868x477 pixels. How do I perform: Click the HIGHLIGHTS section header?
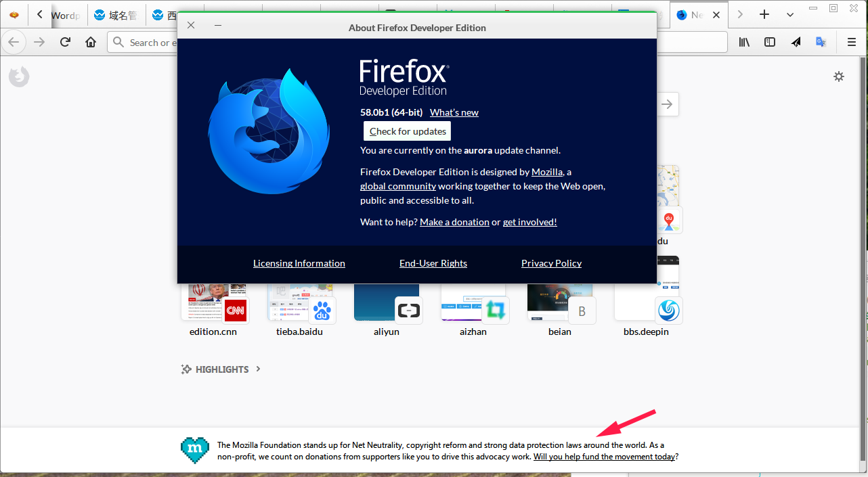click(222, 369)
